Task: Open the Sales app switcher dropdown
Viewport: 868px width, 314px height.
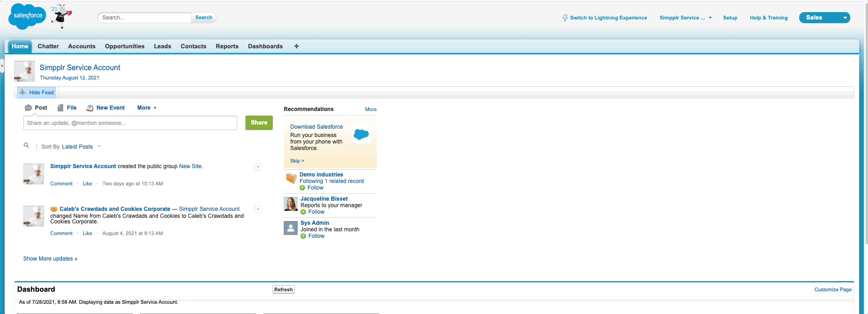Action: (x=825, y=18)
